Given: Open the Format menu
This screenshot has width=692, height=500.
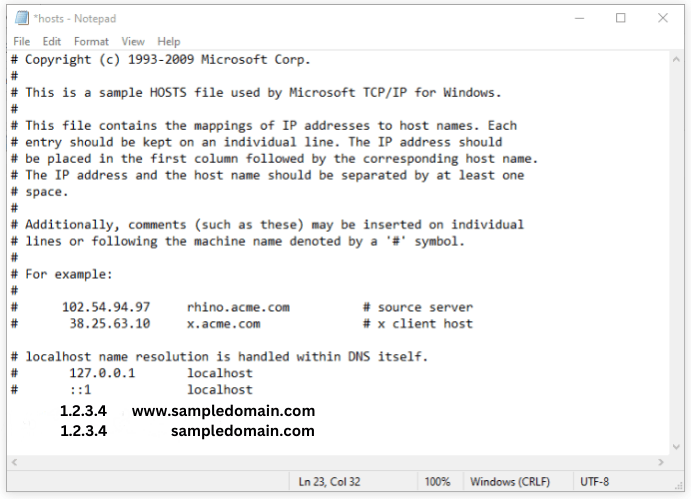Looking at the screenshot, I should 91,42.
